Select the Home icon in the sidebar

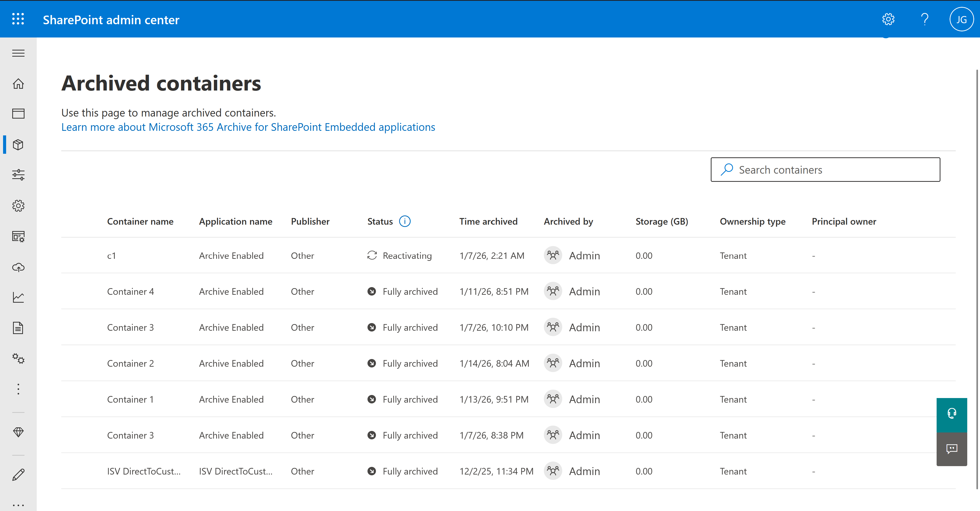(18, 84)
